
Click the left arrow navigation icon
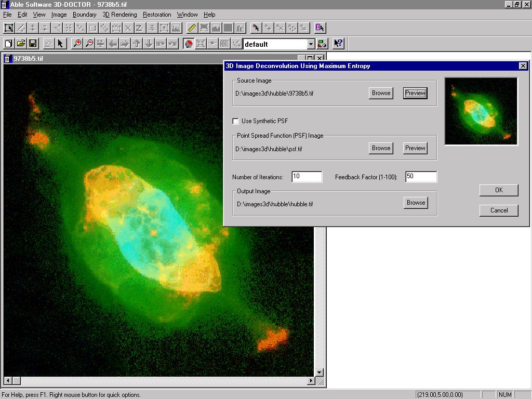click(113, 44)
